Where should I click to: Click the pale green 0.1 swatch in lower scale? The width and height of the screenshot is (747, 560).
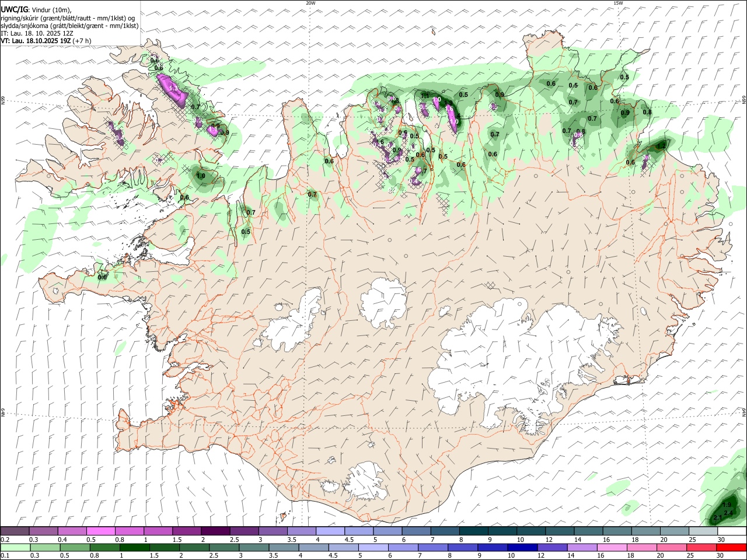point(16,548)
